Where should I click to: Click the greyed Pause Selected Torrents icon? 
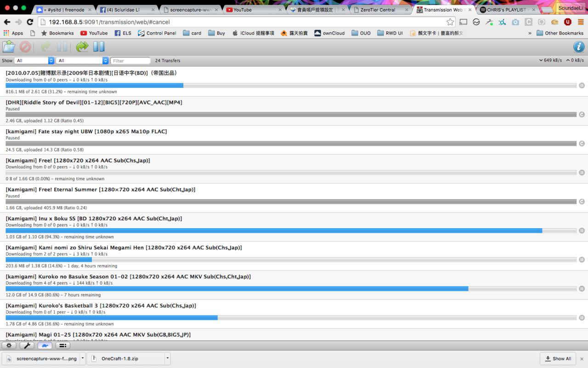click(x=62, y=46)
